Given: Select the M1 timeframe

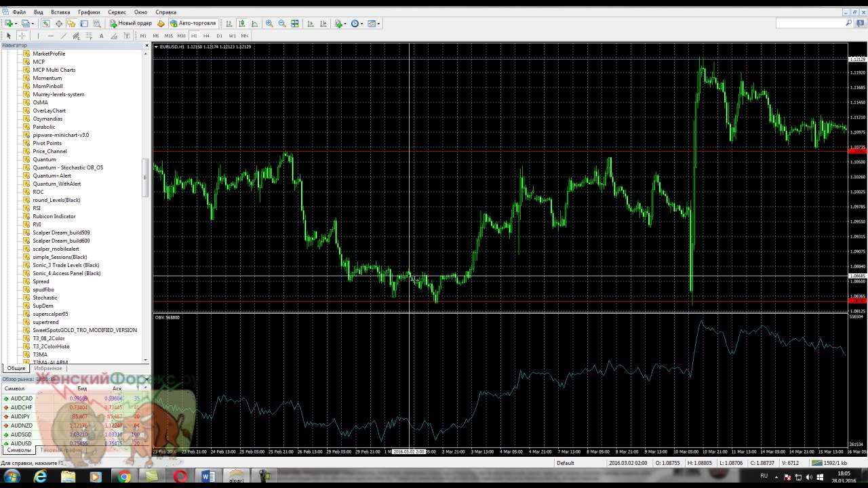Looking at the screenshot, I should [x=143, y=35].
